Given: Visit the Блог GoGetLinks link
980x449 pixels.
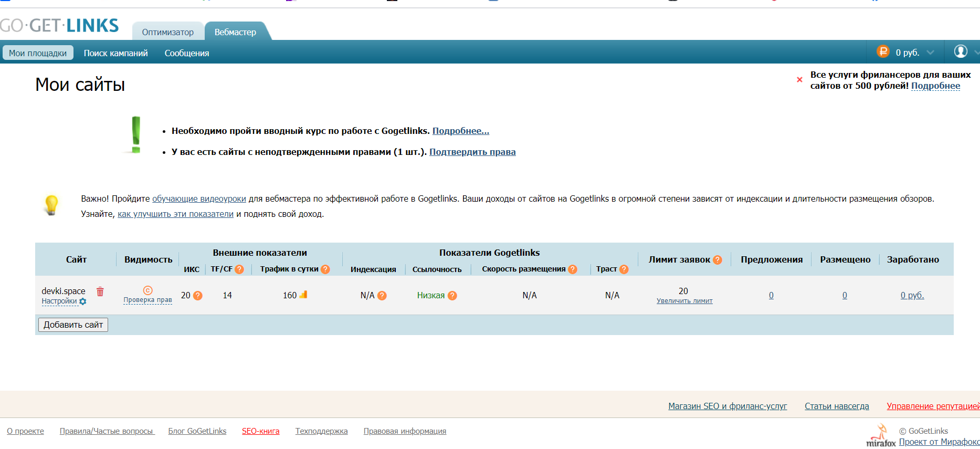Looking at the screenshot, I should click(197, 431).
